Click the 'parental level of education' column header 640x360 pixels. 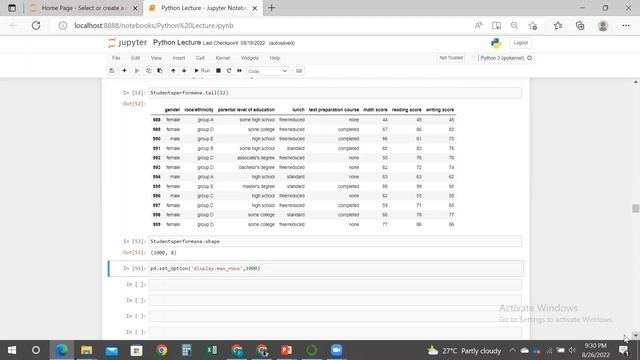[246, 110]
